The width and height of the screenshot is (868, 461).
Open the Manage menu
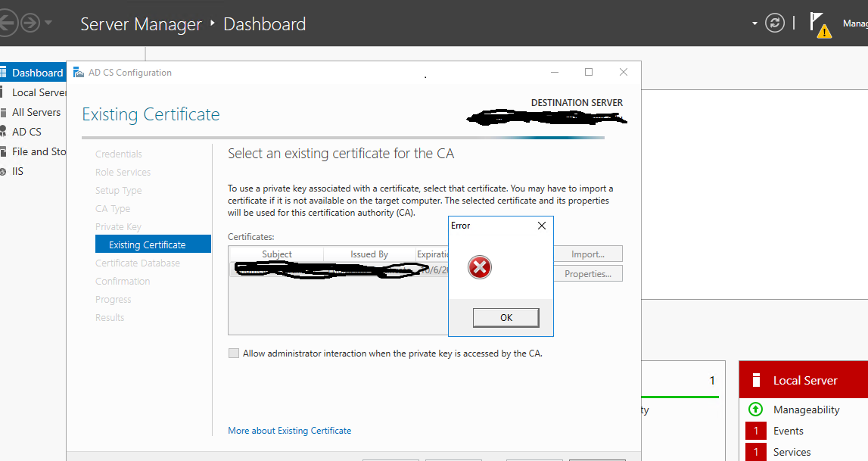tap(854, 23)
